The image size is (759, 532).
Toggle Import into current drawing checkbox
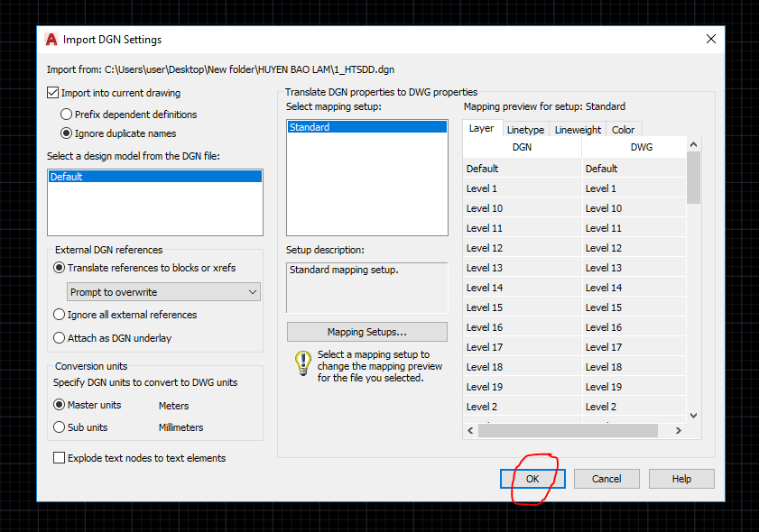(53, 93)
